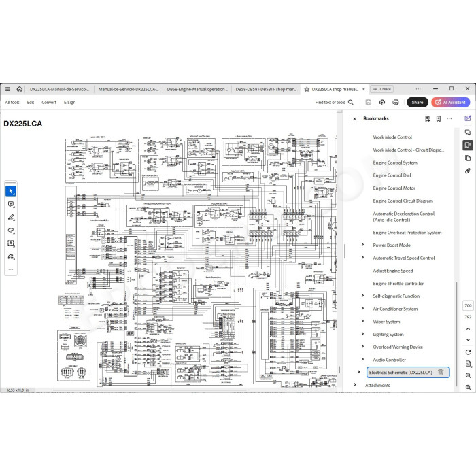Click the Save floppy disk icon
The image size is (476, 476).
[369, 102]
